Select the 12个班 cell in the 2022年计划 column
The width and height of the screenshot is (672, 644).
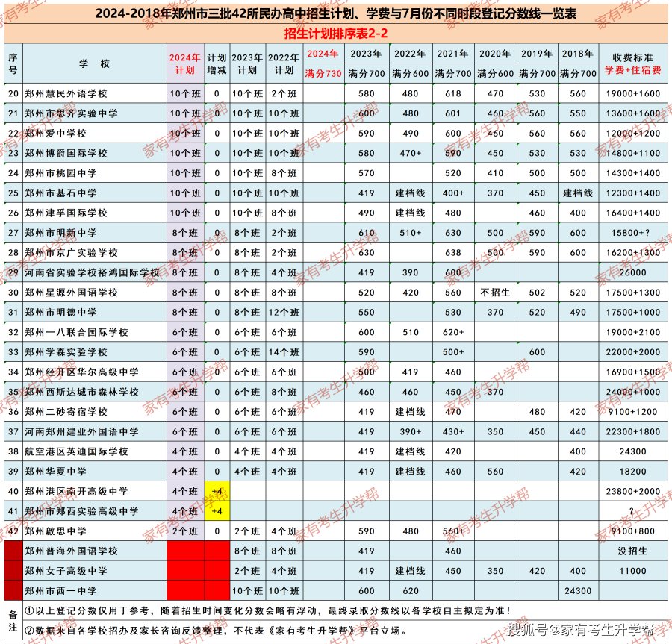284,313
